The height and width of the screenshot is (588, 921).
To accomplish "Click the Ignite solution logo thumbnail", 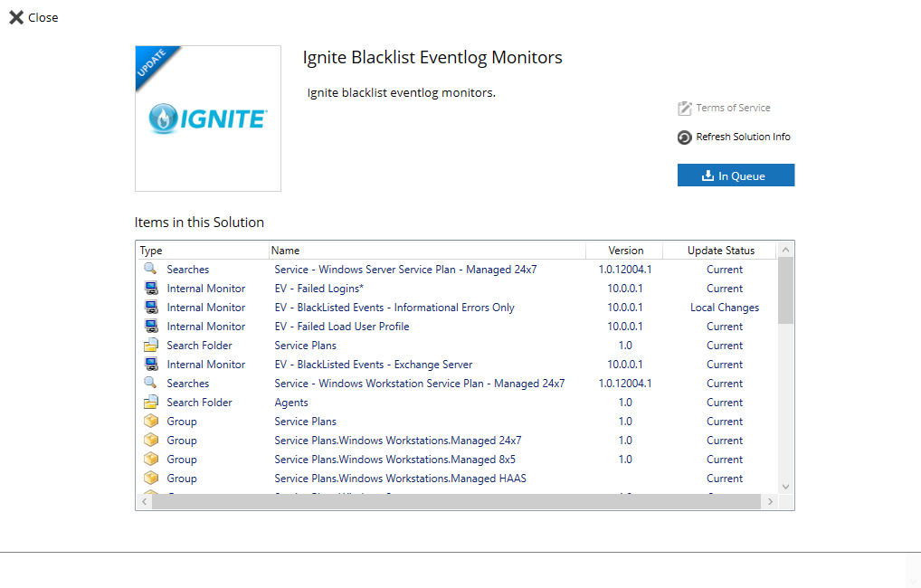I will pyautogui.click(x=208, y=119).
